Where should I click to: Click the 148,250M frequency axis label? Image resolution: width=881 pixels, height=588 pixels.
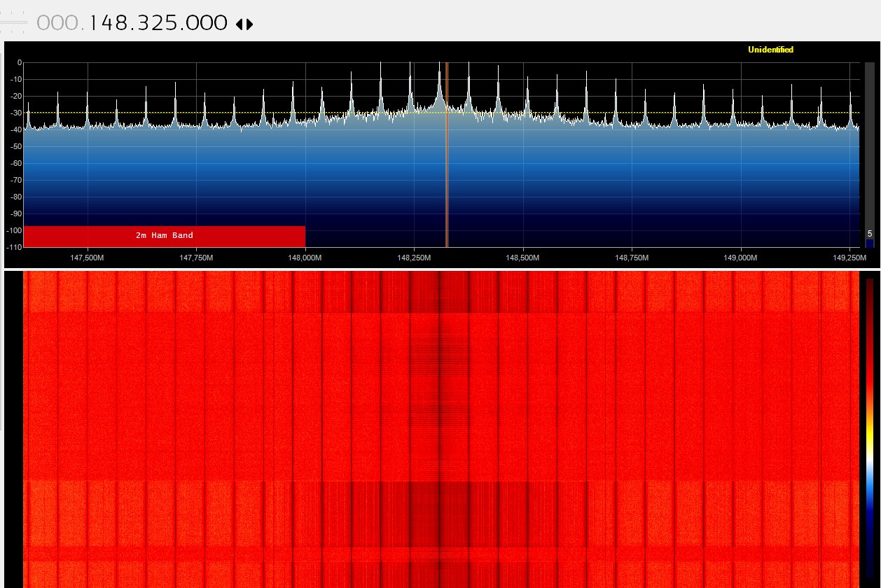(414, 258)
